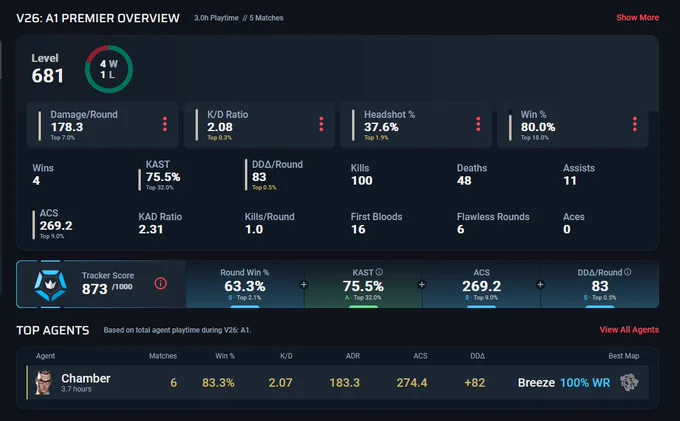Click the Tracker Score 873 value

(95, 289)
